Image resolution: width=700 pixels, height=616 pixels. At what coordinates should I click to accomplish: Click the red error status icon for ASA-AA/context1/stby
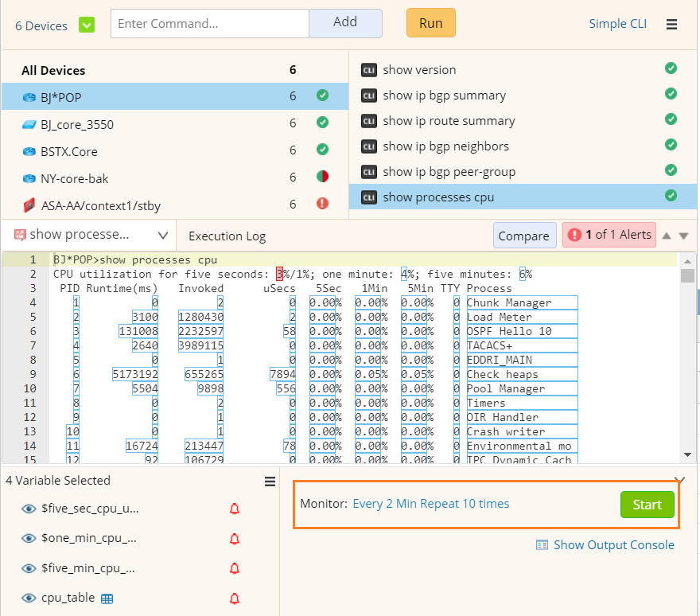322,204
